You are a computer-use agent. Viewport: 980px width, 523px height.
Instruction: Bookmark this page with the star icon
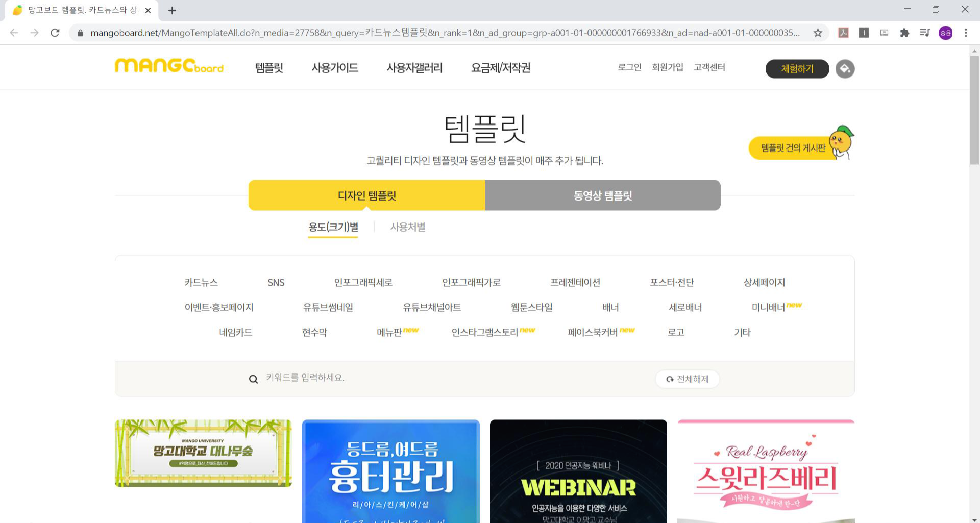[818, 33]
